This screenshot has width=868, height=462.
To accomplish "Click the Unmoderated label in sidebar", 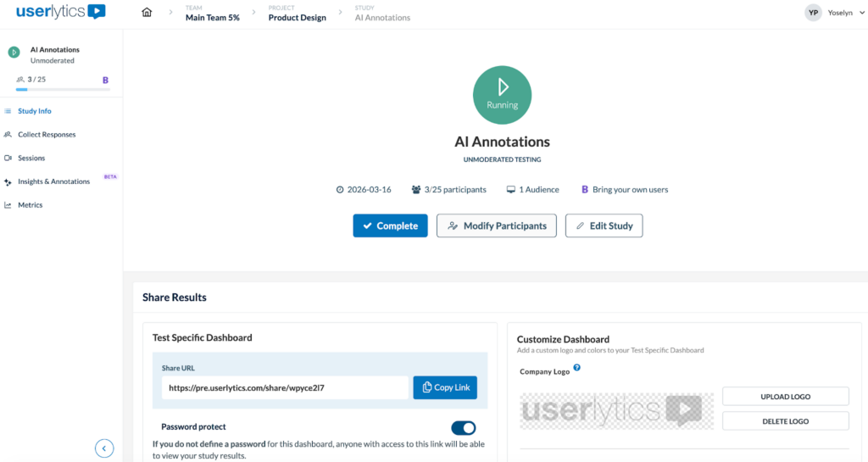I will pyautogui.click(x=52, y=61).
